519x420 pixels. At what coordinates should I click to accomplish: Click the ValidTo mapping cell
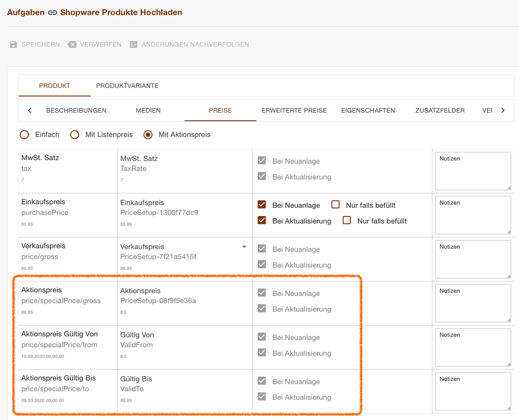coord(184,391)
